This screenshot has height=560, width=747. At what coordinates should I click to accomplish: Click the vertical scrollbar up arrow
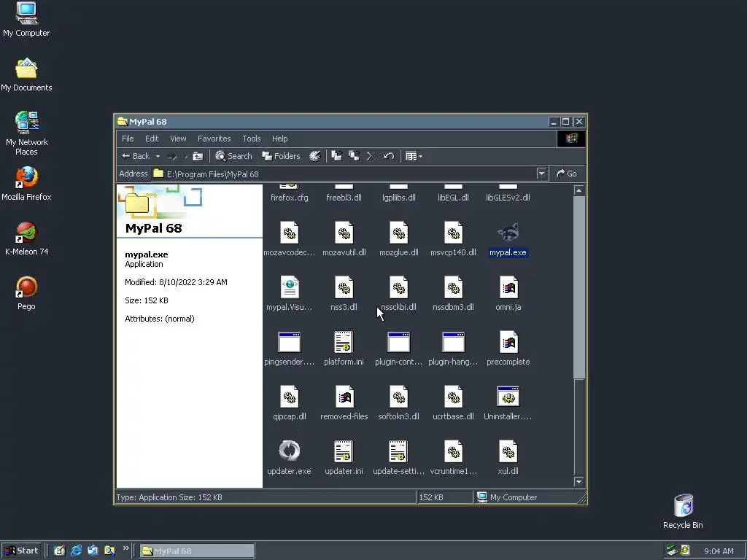[578, 190]
